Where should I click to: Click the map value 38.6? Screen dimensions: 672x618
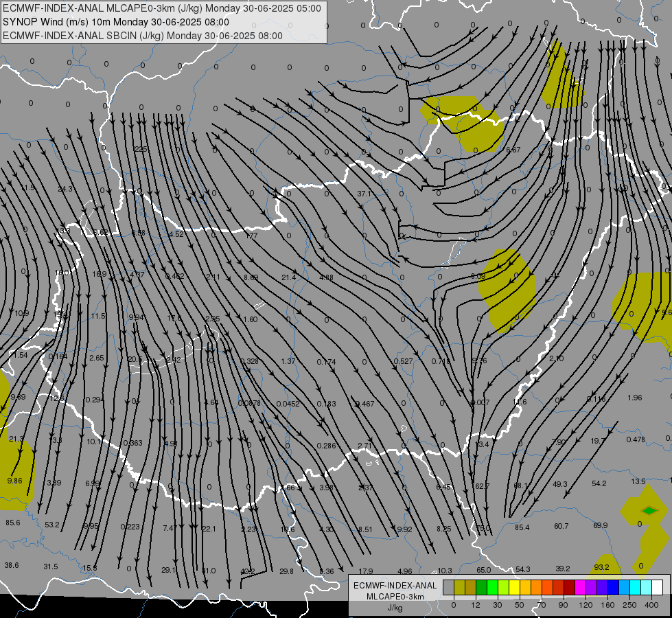12,565
